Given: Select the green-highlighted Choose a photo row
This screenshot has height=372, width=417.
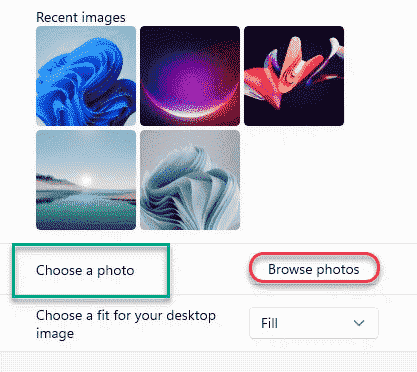Looking at the screenshot, I should 91,271.
